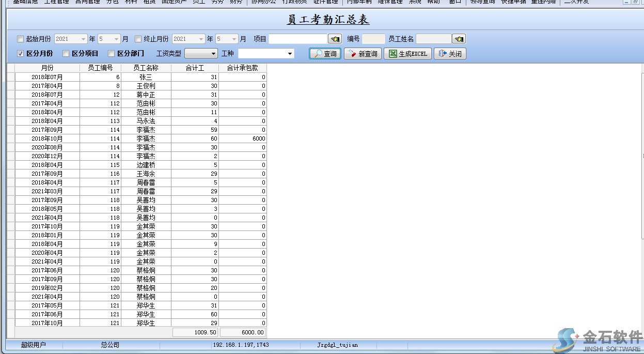The image size is (644, 354).
Task: Tick the 区分项目 checkbox
Action: (x=66, y=54)
